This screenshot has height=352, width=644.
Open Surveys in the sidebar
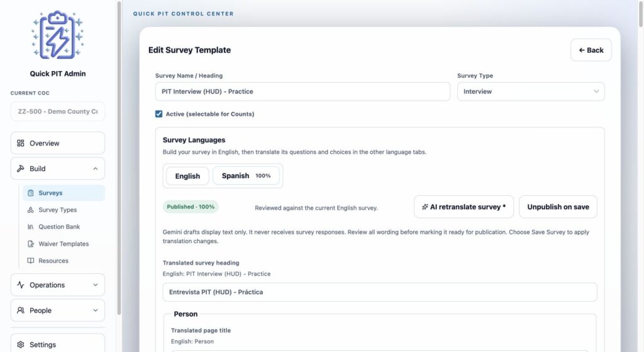(x=64, y=193)
